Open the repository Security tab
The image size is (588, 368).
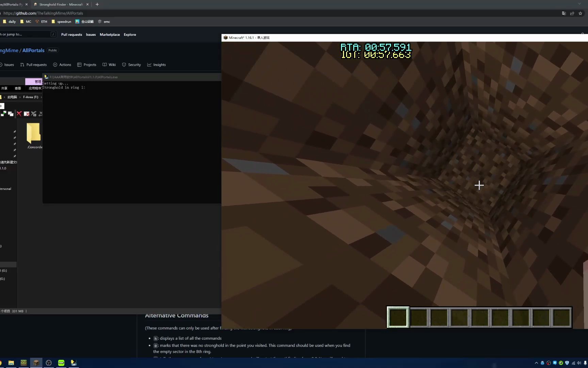131,65
